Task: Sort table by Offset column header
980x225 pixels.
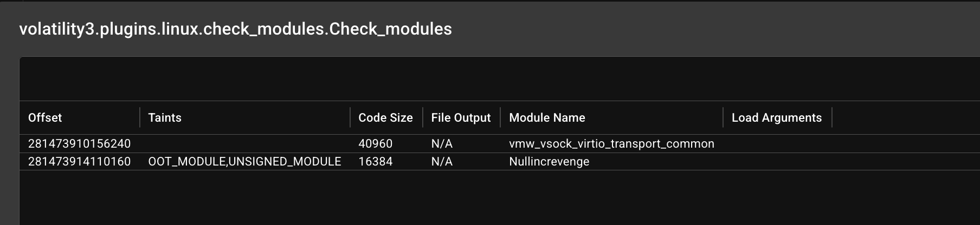Action: point(45,117)
